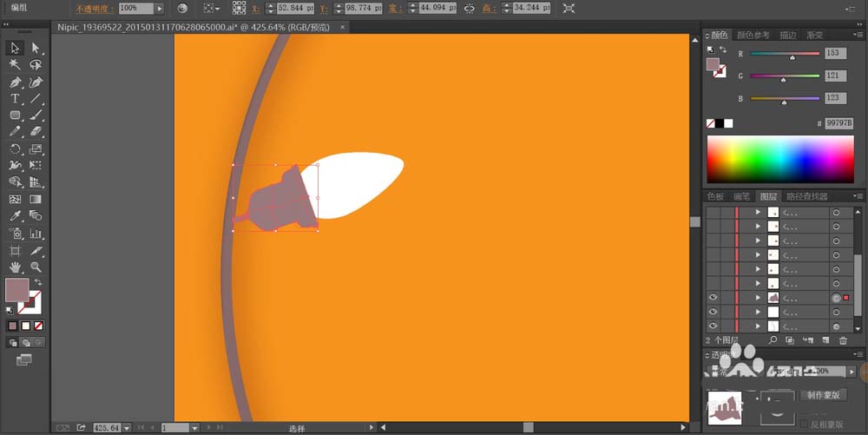Click inside the hex field 99797B
This screenshot has height=435, width=868.
[x=838, y=123]
